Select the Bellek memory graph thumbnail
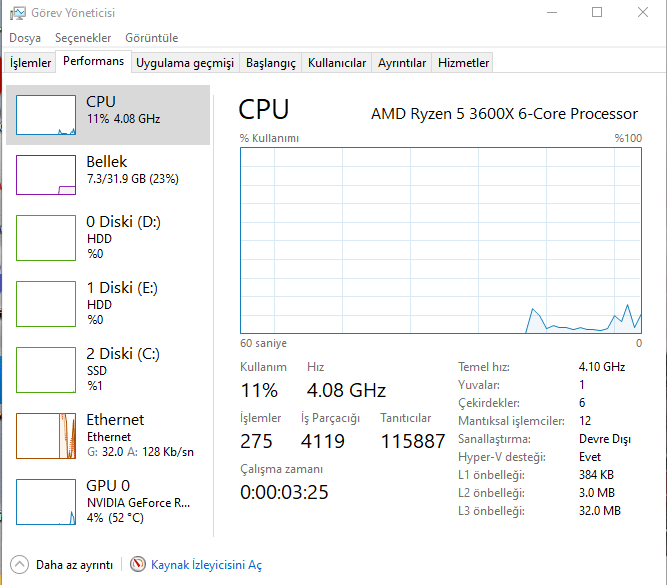The width and height of the screenshot is (667, 585). (46, 174)
